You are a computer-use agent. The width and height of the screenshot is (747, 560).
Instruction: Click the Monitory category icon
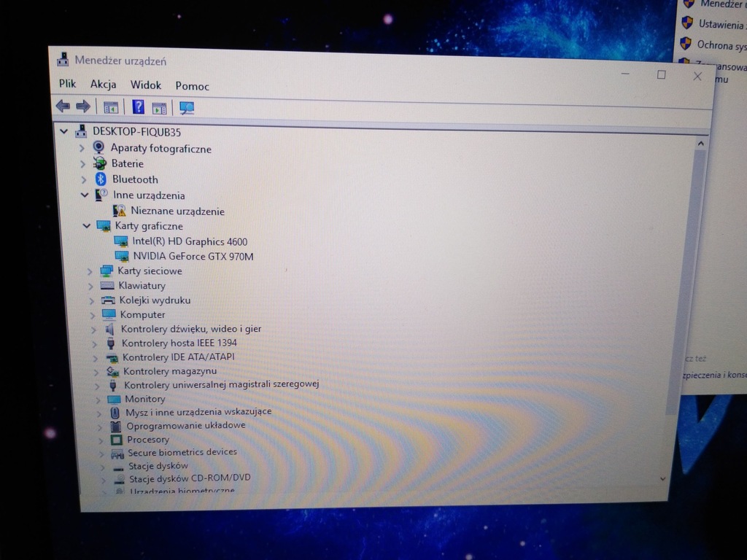pyautogui.click(x=114, y=399)
